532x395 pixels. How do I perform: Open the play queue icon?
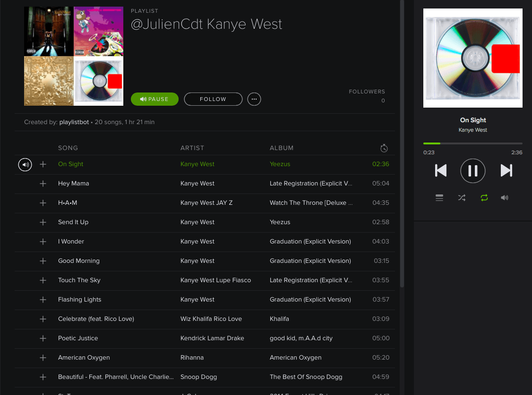click(x=439, y=197)
